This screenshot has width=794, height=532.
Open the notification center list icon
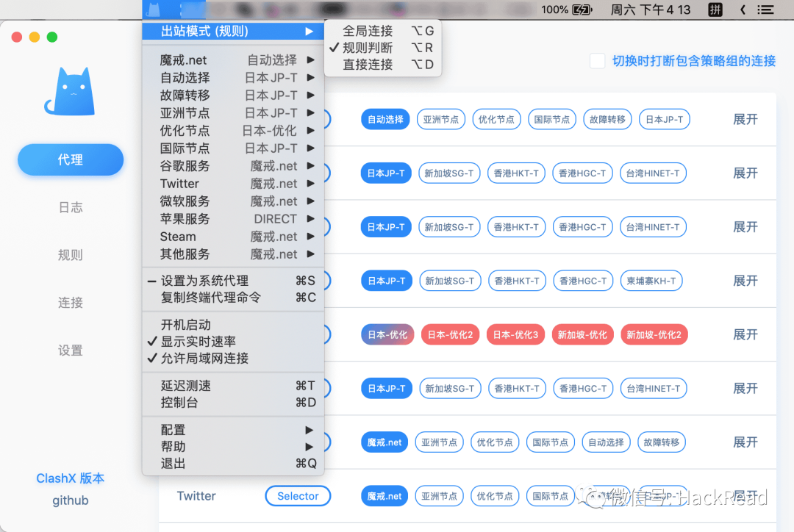click(x=765, y=10)
